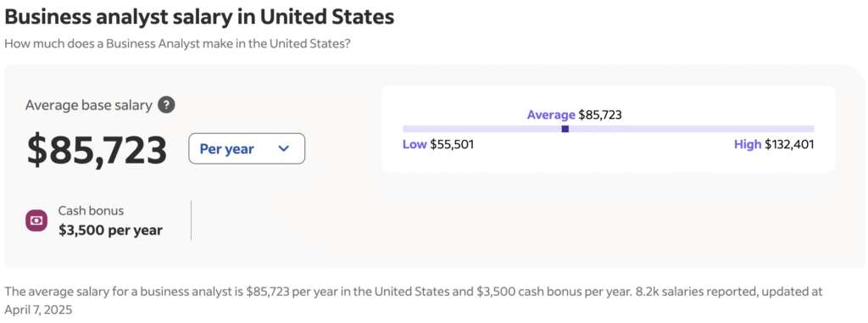Click the light purple salary range bar

608,129
